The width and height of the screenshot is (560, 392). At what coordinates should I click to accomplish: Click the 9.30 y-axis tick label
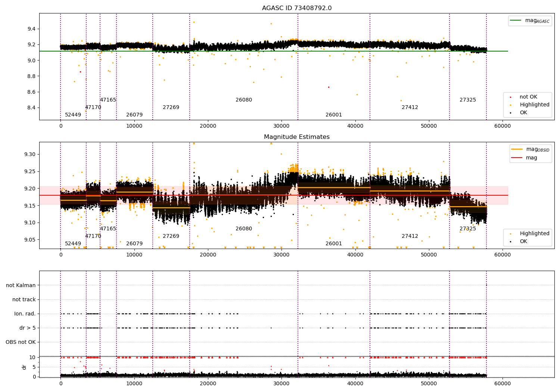pos(29,155)
